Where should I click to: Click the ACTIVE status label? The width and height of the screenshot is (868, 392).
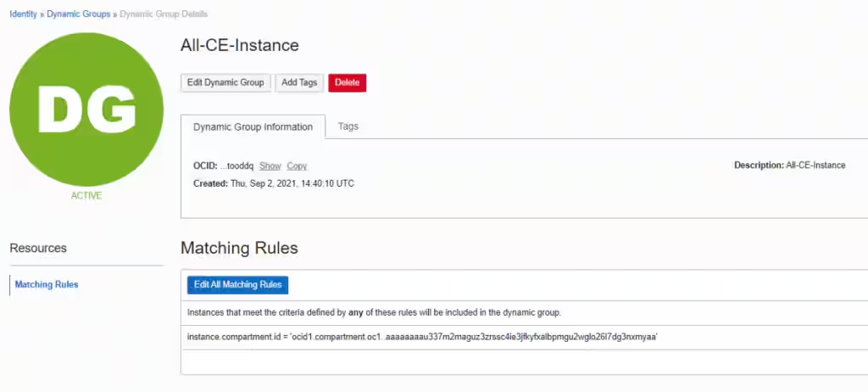86,195
